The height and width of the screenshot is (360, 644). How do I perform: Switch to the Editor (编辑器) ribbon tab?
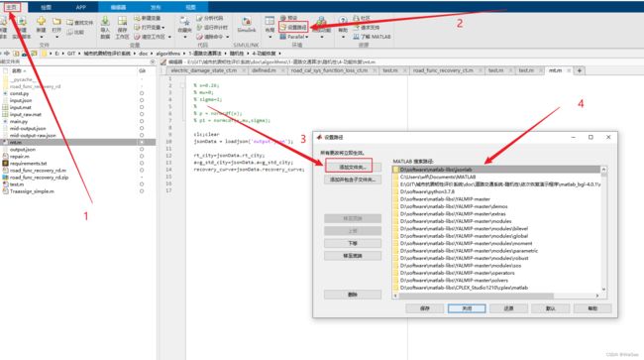click(x=118, y=7)
